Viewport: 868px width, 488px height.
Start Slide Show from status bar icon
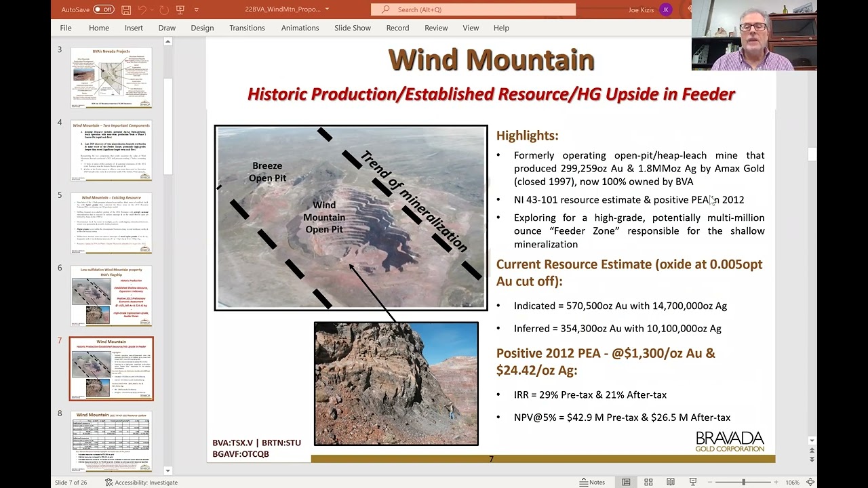point(693,483)
